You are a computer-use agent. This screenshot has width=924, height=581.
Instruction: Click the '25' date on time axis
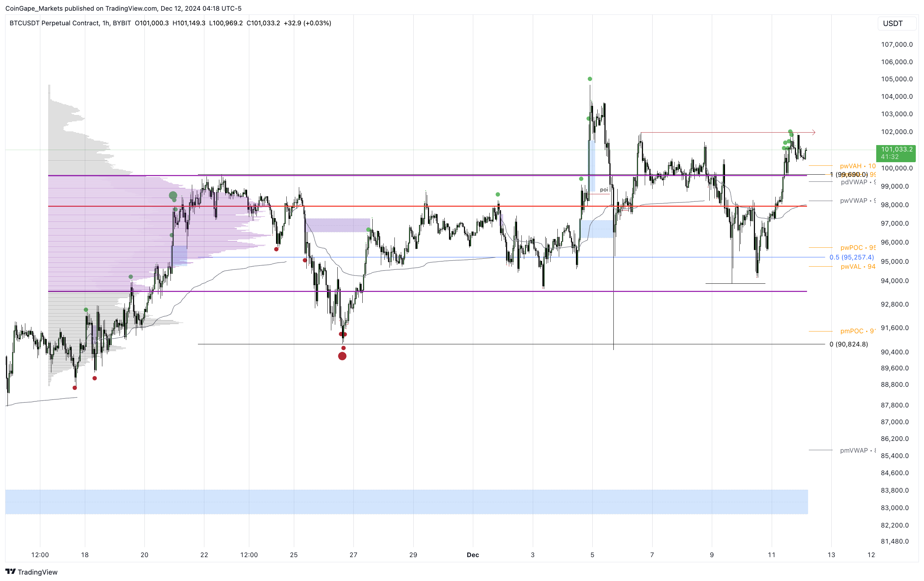[x=294, y=555]
